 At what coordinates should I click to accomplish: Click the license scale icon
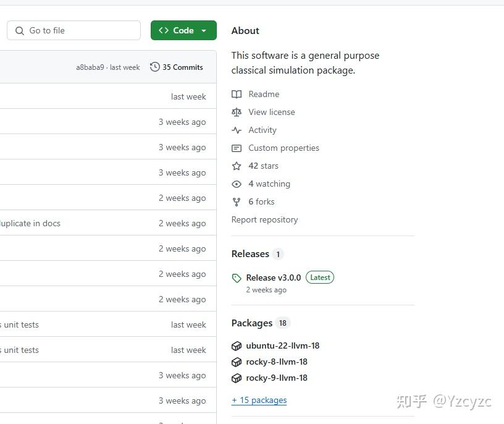coord(237,112)
